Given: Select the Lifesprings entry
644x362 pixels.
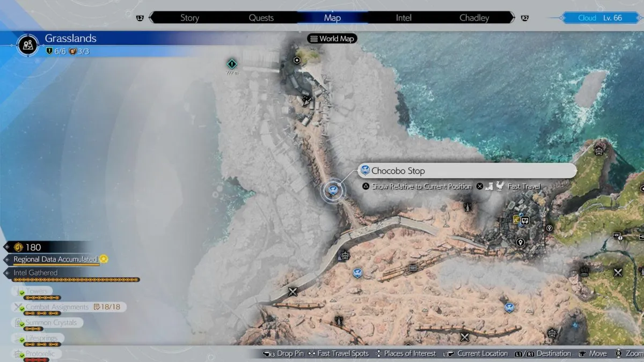Looking at the screenshot, I should [x=39, y=338].
